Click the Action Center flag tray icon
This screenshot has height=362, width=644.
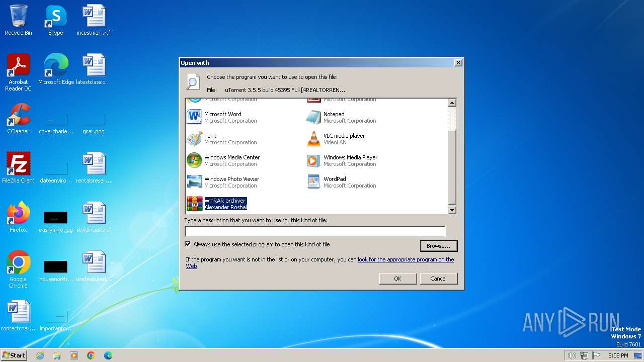pos(596,355)
